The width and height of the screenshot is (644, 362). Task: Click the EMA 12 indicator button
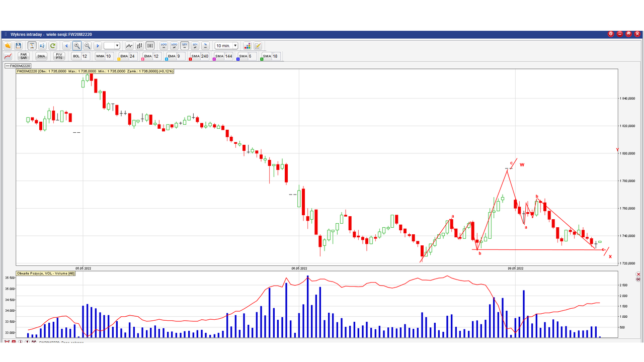(148, 56)
